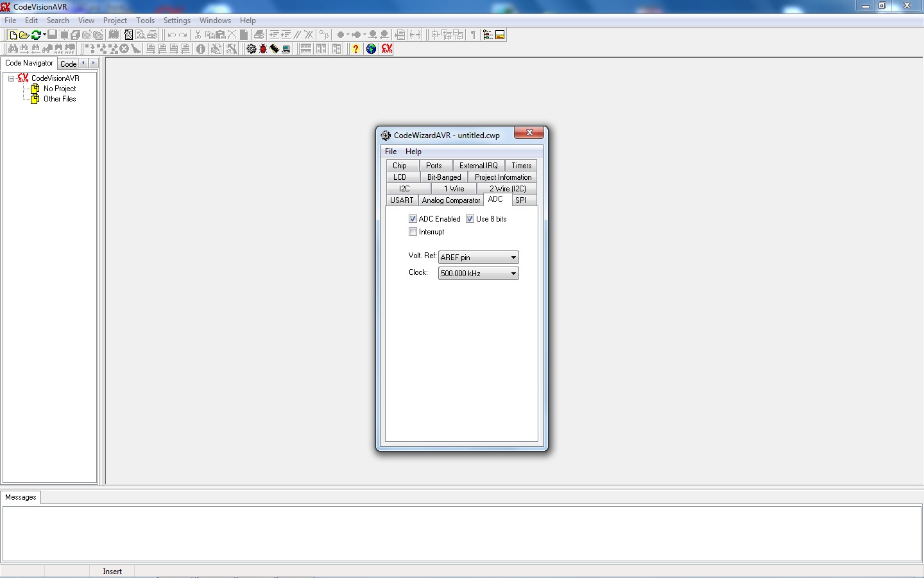The width and height of the screenshot is (924, 578).
Task: Open the chip programmer icon
Action: (275, 49)
